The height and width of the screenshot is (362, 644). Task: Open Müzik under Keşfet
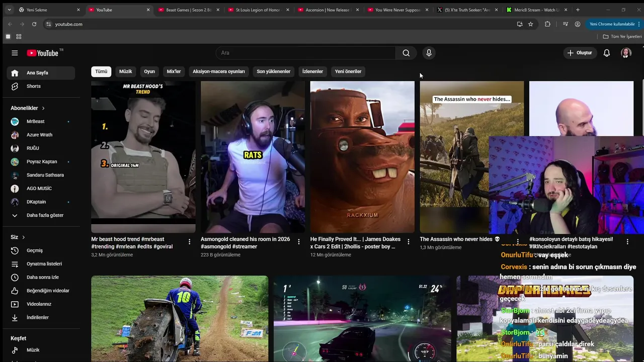(x=41, y=350)
